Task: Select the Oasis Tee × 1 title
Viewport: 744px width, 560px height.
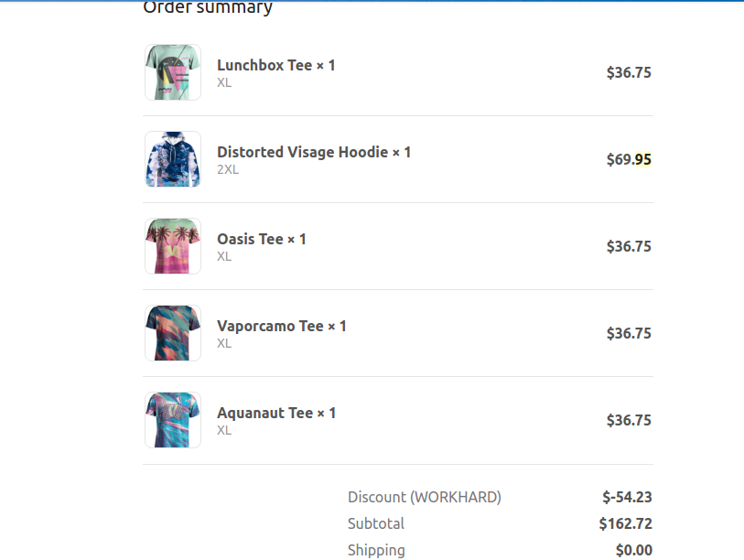Action: (x=262, y=239)
